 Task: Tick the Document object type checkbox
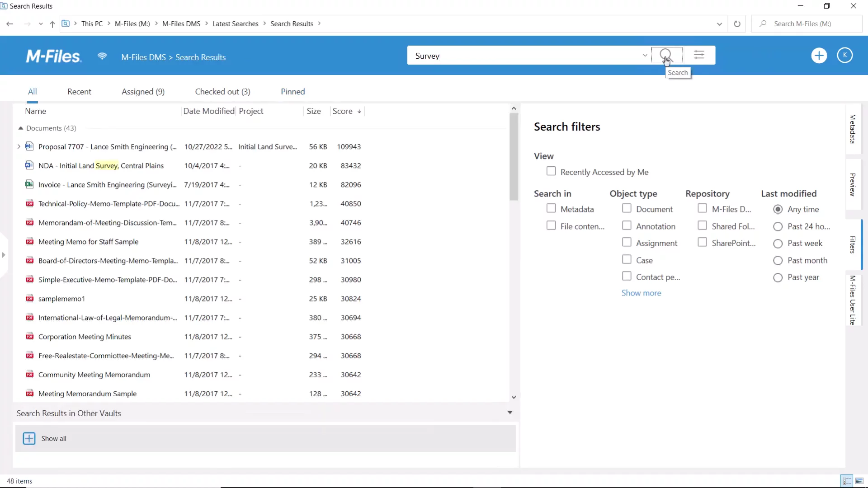(627, 208)
